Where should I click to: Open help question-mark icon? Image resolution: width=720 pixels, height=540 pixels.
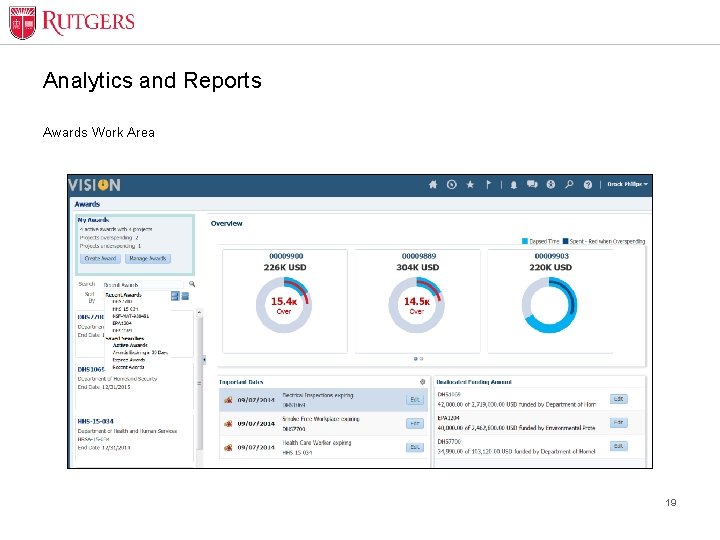click(x=587, y=185)
